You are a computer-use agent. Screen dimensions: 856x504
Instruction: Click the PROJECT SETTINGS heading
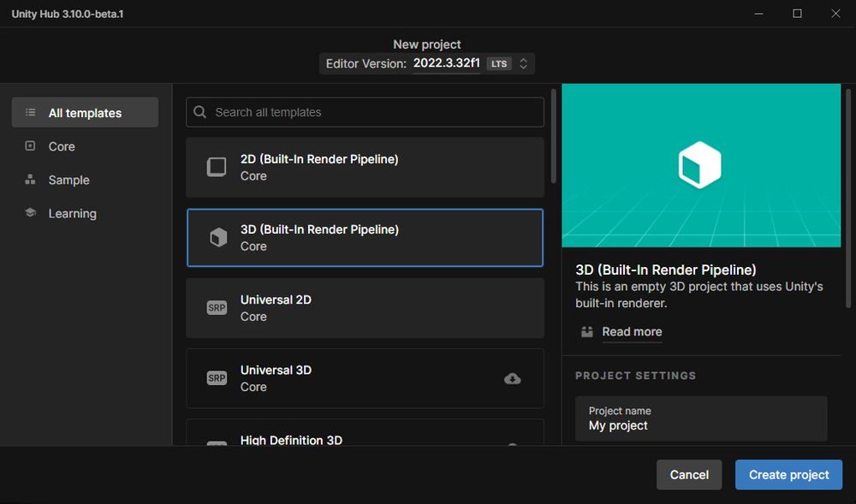click(x=635, y=376)
